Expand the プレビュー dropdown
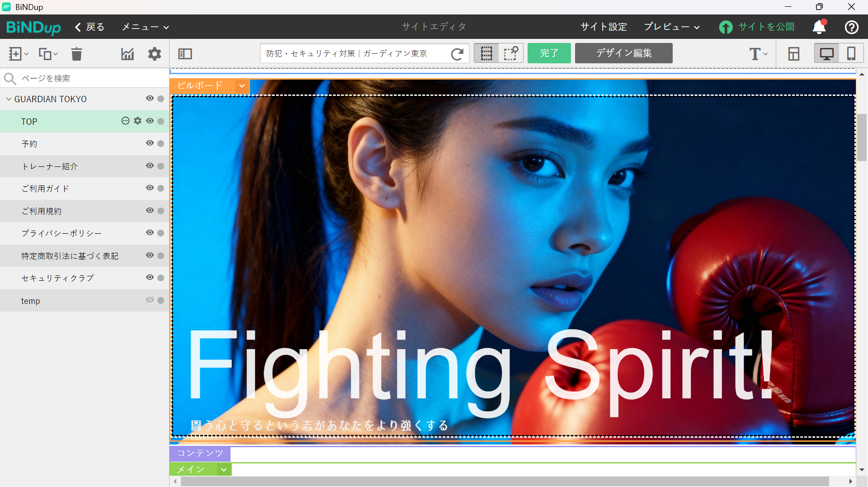This screenshot has width=868, height=487. pyautogui.click(x=671, y=27)
